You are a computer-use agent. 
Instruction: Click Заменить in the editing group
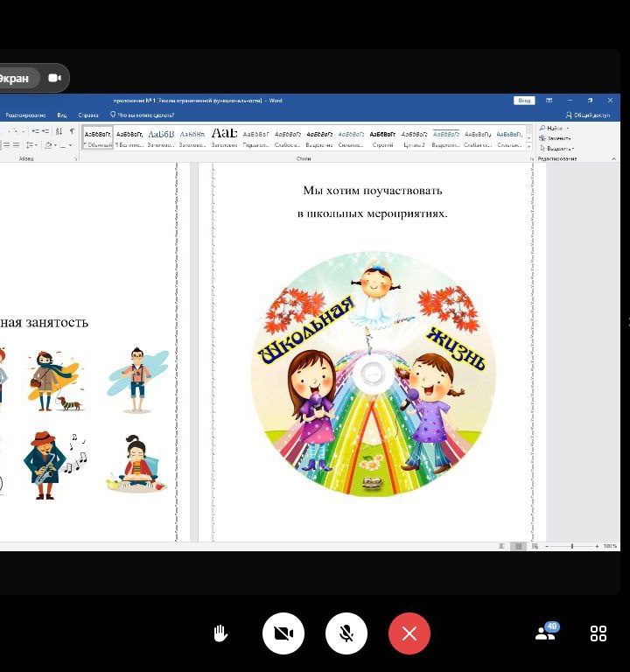557,138
